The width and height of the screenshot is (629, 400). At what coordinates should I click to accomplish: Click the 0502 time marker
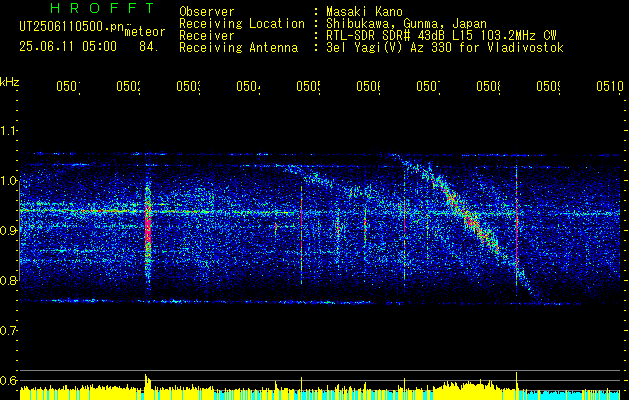[128, 87]
